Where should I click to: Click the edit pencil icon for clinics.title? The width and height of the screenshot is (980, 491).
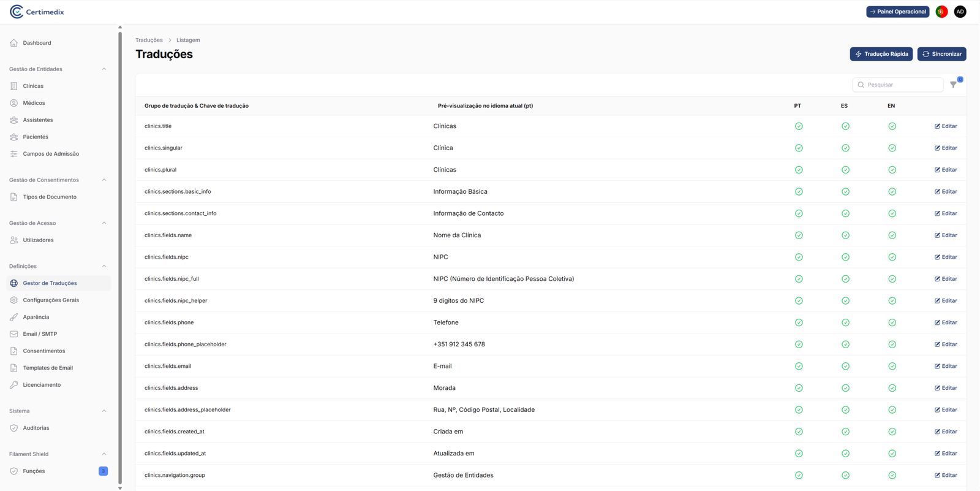coord(937,126)
